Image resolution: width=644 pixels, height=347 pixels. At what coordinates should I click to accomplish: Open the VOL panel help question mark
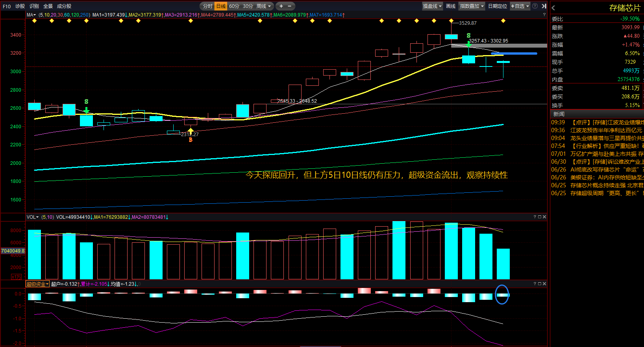click(x=535, y=217)
